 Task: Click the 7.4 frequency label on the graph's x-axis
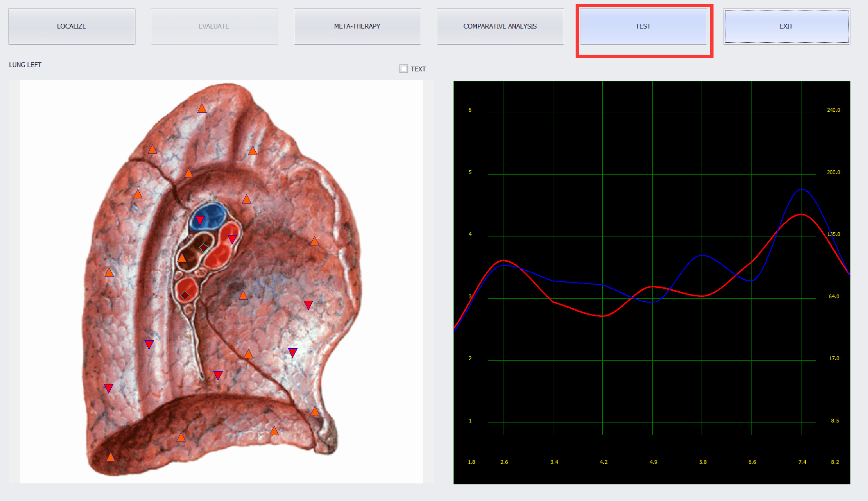(802, 462)
